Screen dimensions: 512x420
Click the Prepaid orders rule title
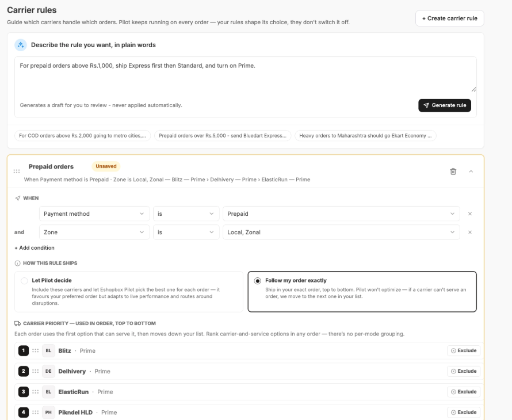pyautogui.click(x=51, y=167)
